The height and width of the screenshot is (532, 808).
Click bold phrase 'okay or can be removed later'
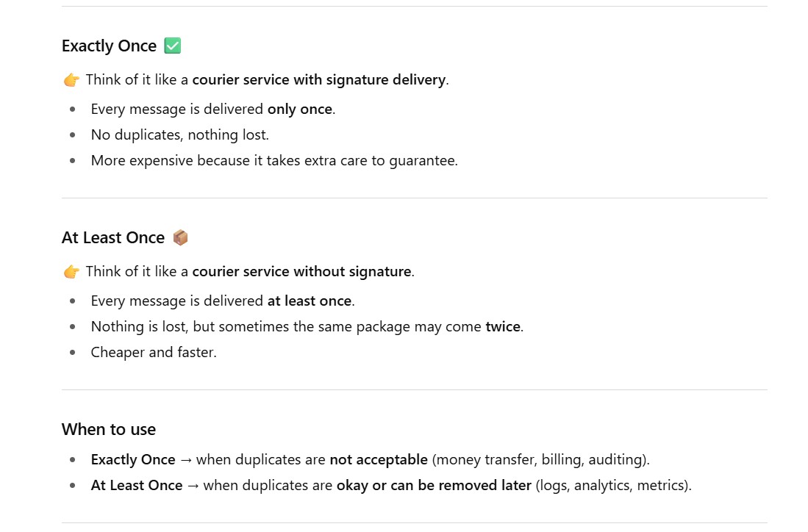click(434, 486)
